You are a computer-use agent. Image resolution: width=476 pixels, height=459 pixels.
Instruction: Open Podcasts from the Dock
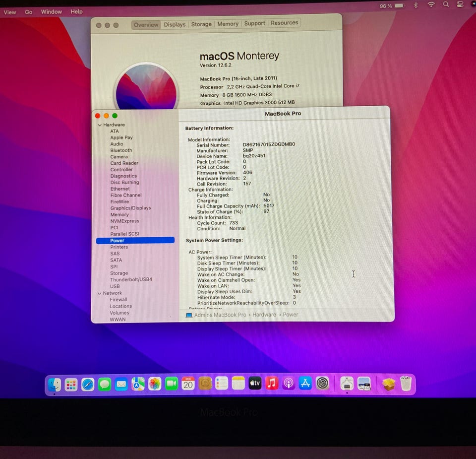pos(289,384)
